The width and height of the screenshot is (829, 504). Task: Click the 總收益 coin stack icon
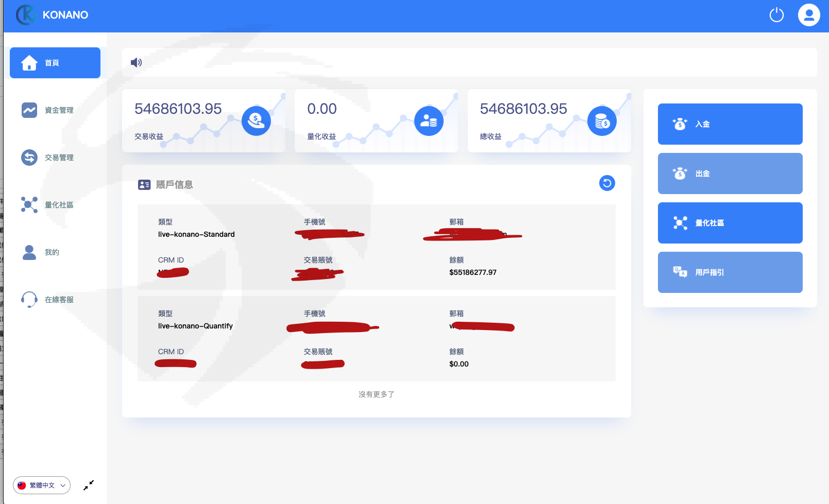coord(602,121)
